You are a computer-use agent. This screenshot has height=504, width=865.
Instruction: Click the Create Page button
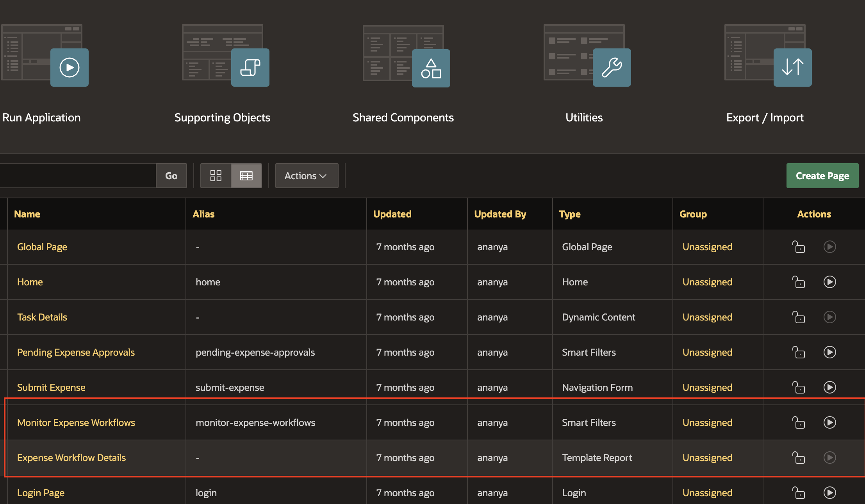coord(822,176)
